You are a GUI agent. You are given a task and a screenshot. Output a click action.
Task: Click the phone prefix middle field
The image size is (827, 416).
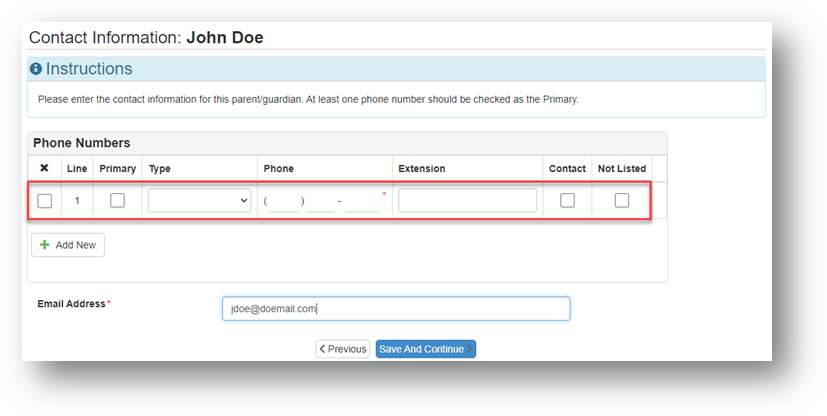pos(321,201)
